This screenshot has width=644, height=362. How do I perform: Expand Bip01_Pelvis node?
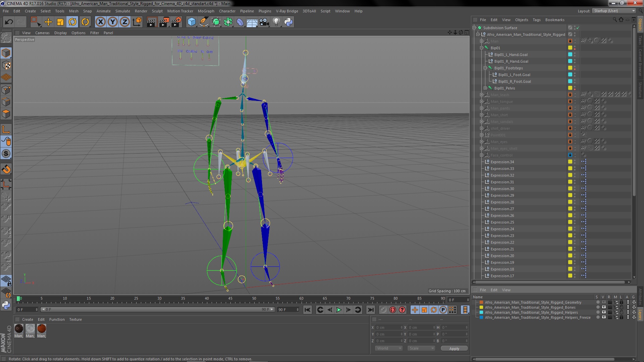pyautogui.click(x=485, y=88)
